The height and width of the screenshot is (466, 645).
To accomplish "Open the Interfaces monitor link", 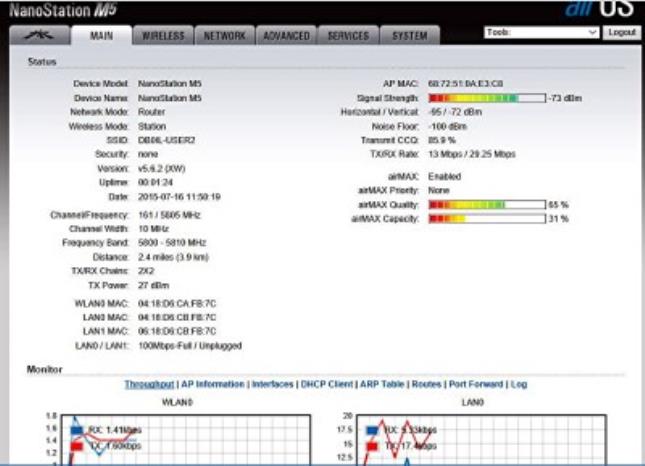I will click(x=272, y=384).
